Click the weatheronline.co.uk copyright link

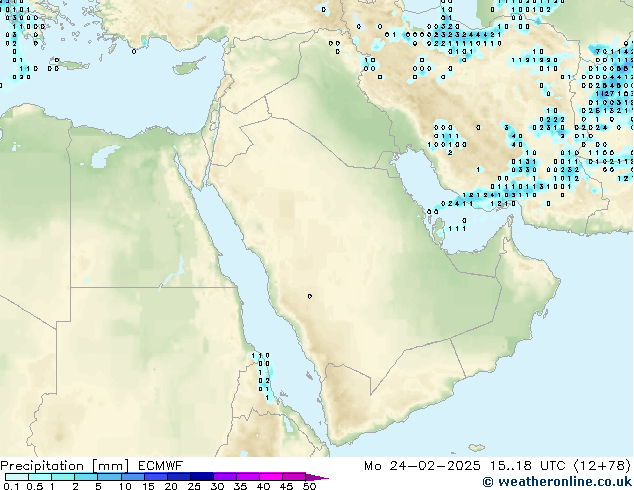pyautogui.click(x=556, y=482)
